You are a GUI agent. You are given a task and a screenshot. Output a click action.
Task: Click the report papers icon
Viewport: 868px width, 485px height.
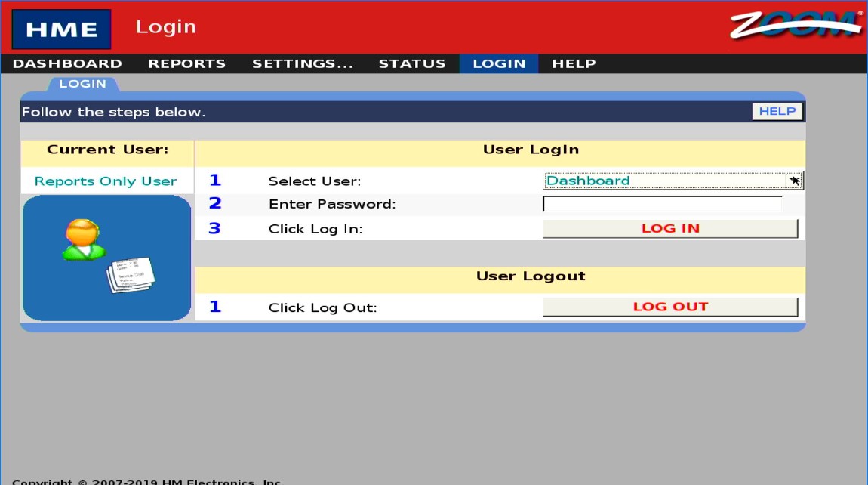(x=131, y=275)
